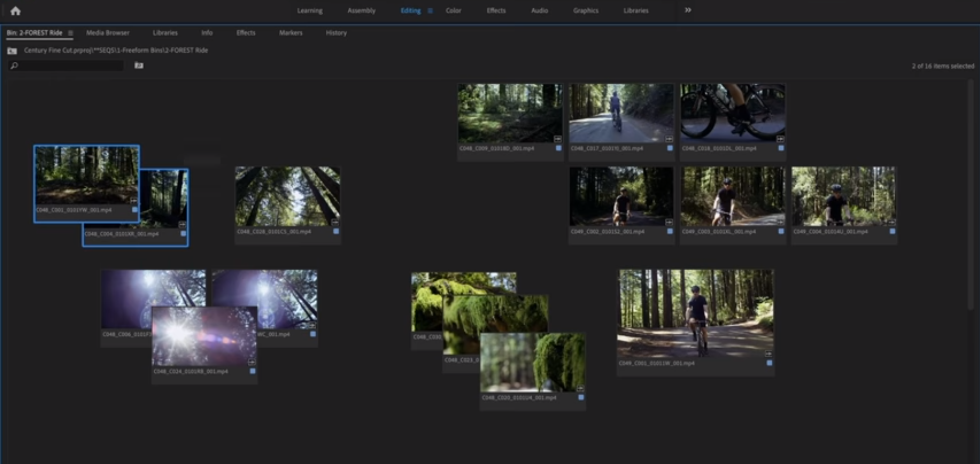Open the Bin 2-FOREST Ride panel menu
The image size is (980, 464).
coord(70,33)
